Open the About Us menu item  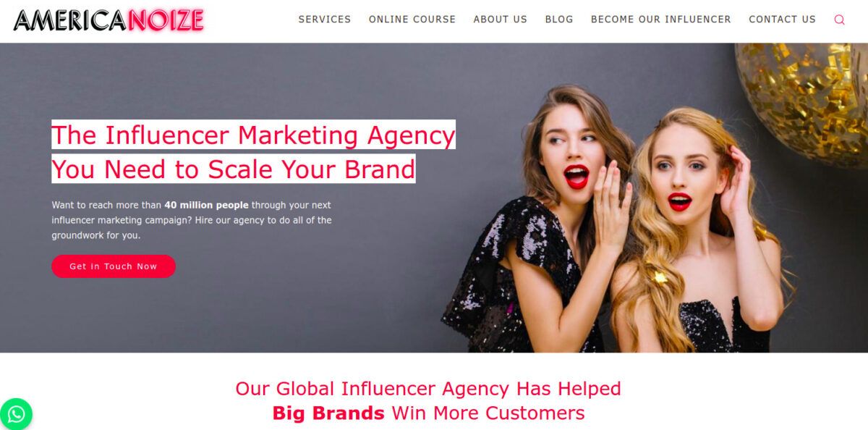501,20
